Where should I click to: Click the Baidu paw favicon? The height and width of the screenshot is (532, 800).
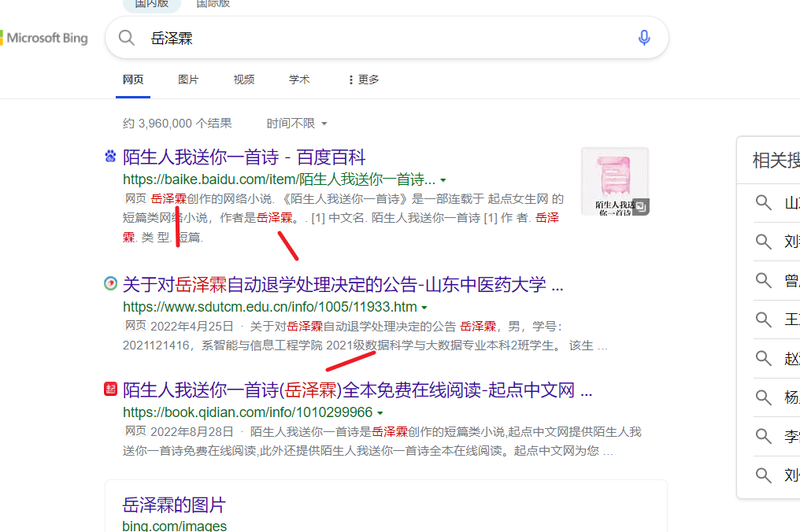[110, 156]
